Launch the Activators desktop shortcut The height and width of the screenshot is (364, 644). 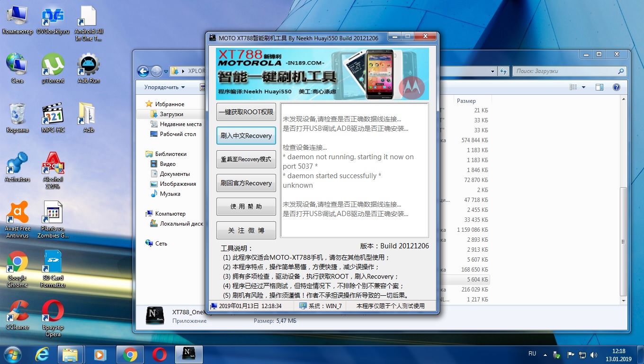click(x=18, y=167)
